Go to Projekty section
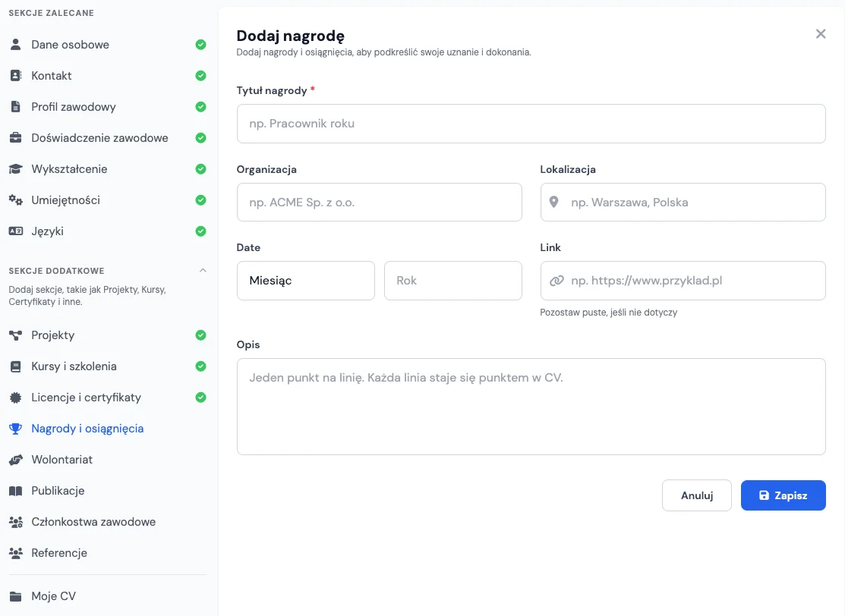The width and height of the screenshot is (845, 616). tap(107, 335)
